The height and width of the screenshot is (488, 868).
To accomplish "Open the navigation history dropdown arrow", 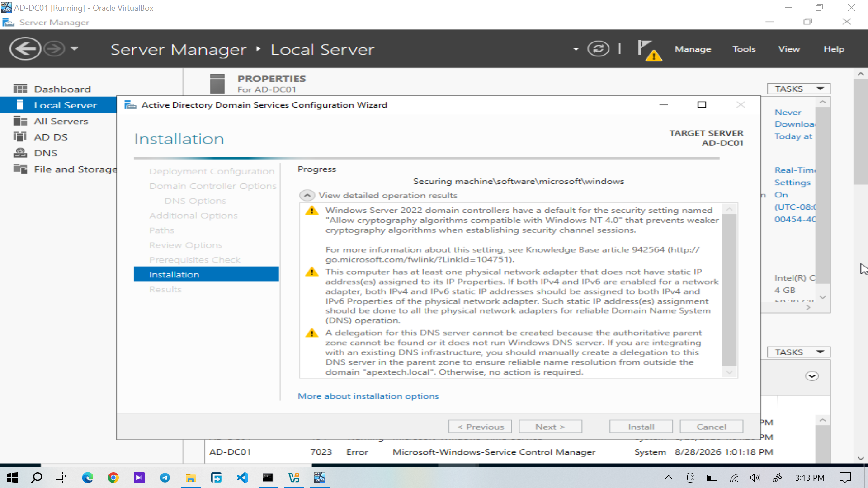I will pyautogui.click(x=75, y=48).
